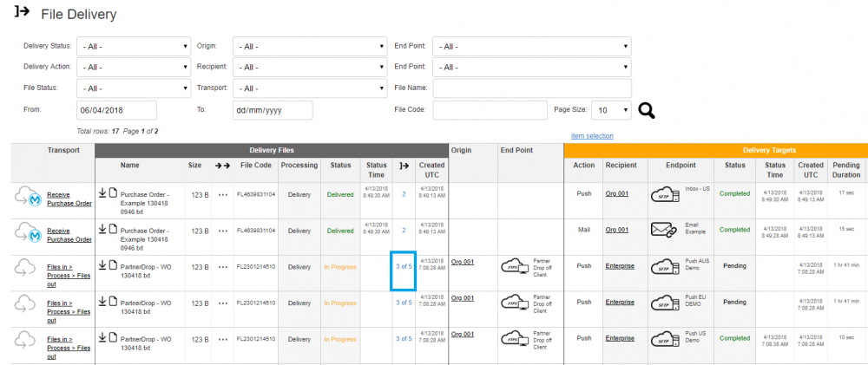This screenshot has width=868, height=365.
Task: Click the Inbox - US SFTP cloud icon
Action: [664, 195]
